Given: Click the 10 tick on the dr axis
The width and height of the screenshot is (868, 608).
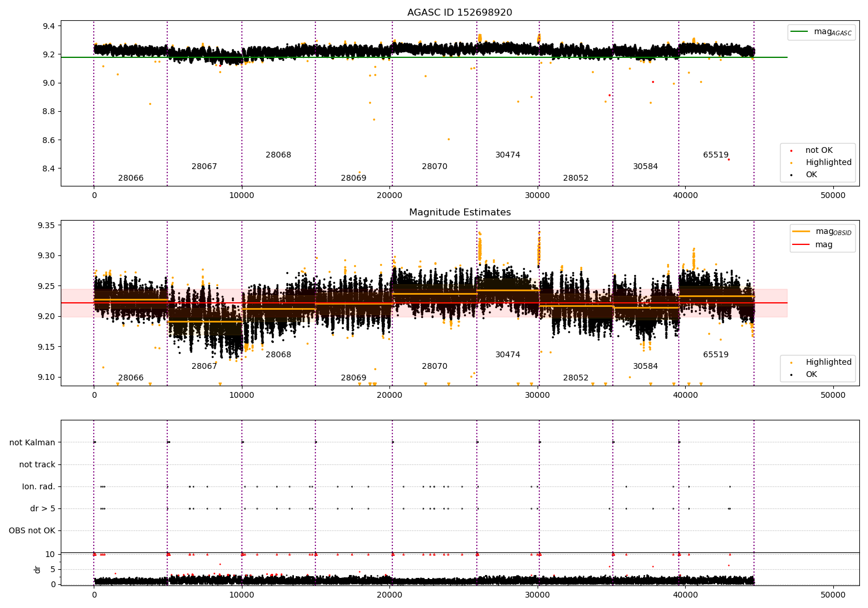Looking at the screenshot, I should [50, 555].
